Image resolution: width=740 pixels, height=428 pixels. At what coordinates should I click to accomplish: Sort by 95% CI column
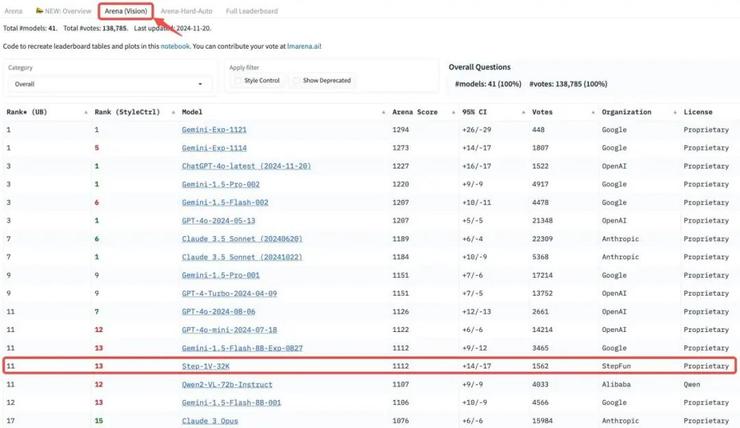tap(523, 112)
